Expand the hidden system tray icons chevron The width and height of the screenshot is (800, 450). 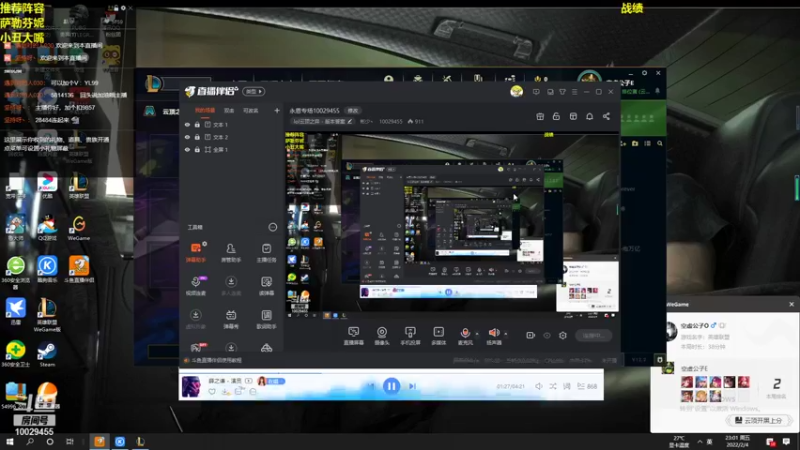click(699, 442)
